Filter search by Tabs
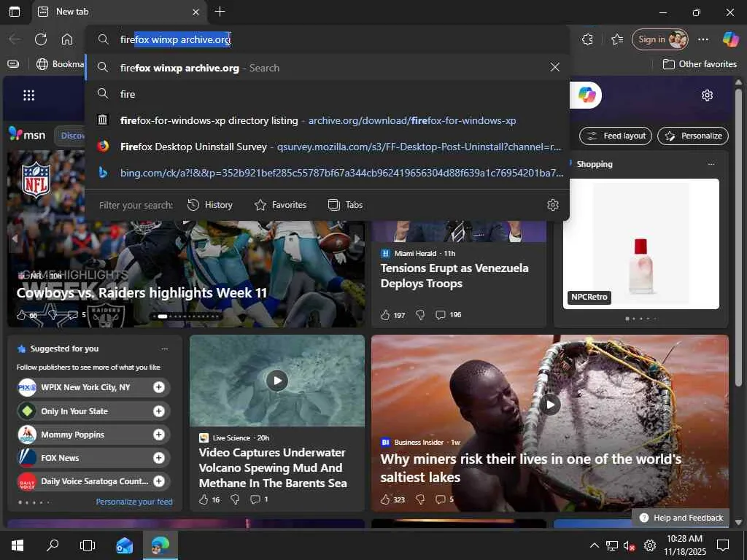The height and width of the screenshot is (560, 747). tap(345, 205)
